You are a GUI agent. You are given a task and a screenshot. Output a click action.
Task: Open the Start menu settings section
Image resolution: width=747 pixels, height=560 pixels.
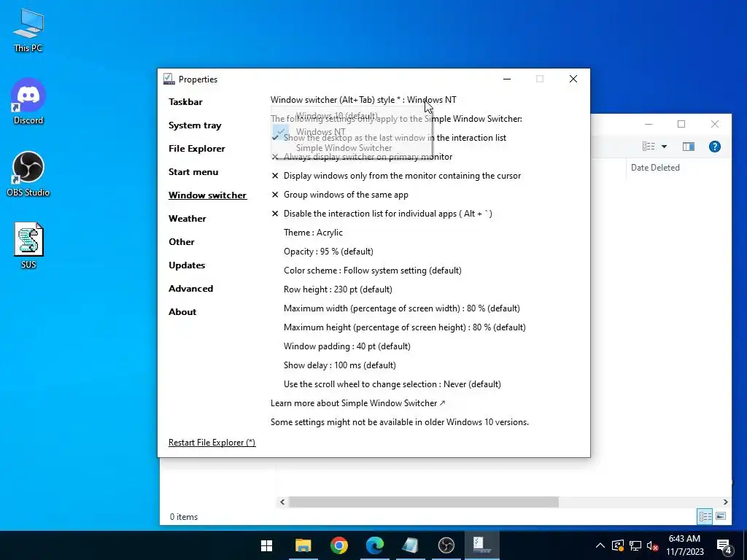pos(193,172)
